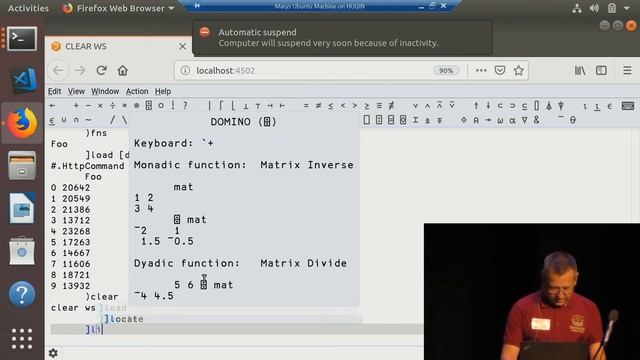The width and height of the screenshot is (640, 360).
Task: Open the Help menu
Action: [x=163, y=91]
